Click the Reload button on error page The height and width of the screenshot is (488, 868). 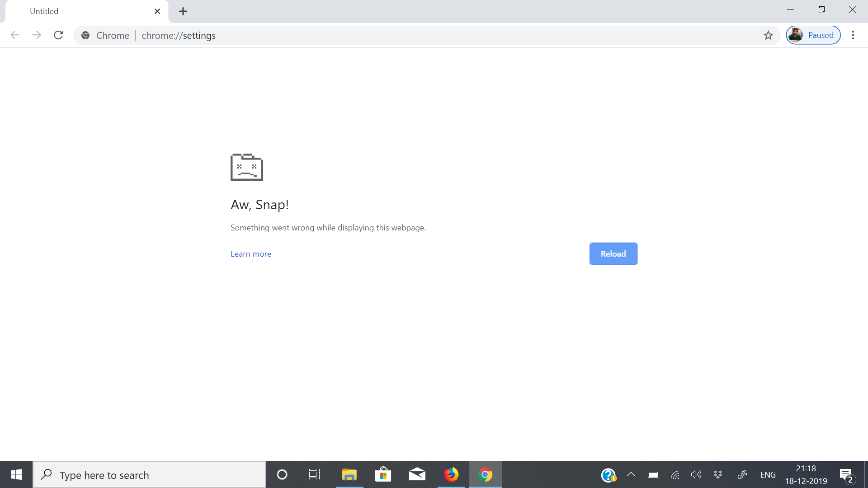[x=613, y=254]
